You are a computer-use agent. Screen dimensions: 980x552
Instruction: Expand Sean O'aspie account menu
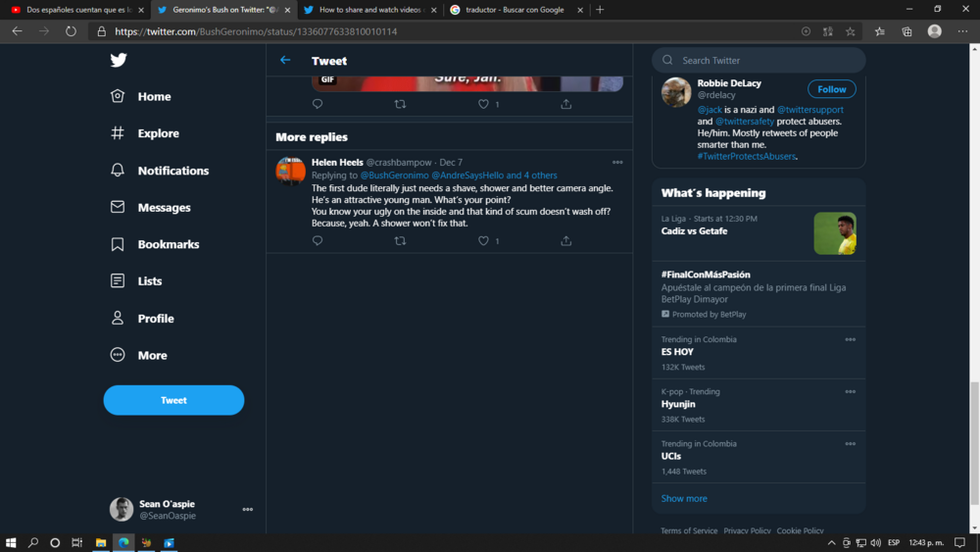pyautogui.click(x=248, y=510)
